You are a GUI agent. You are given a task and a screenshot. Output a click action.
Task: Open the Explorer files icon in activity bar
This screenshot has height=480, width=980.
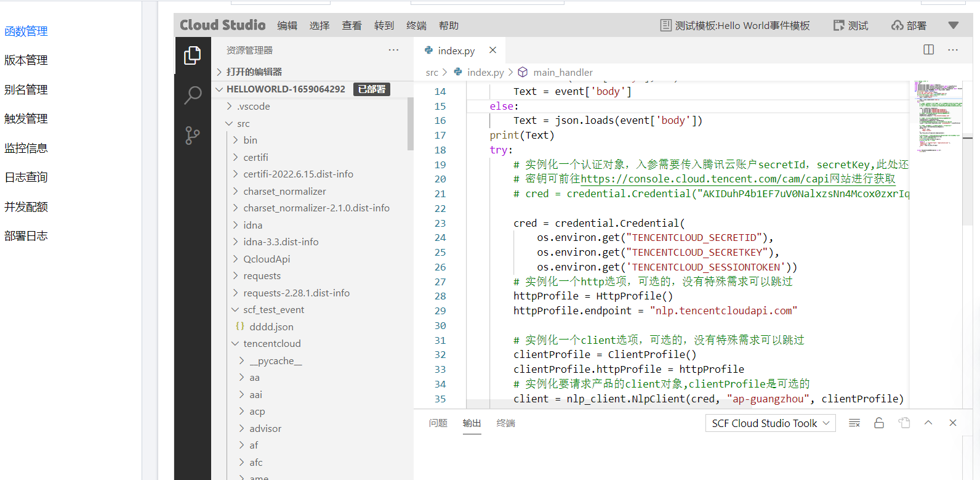click(193, 55)
